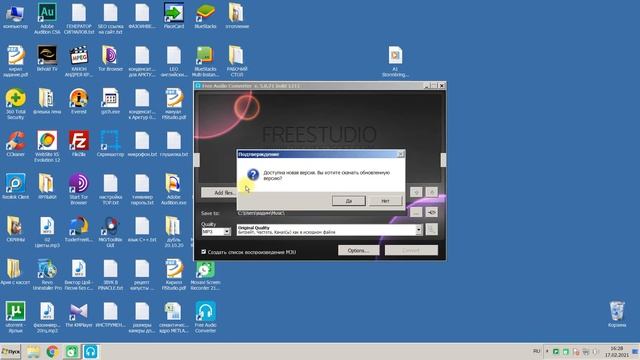Image resolution: width=640 pixels, height=360 pixels.
Task: Click the browse output folder ellipsis button
Action: click(416, 212)
